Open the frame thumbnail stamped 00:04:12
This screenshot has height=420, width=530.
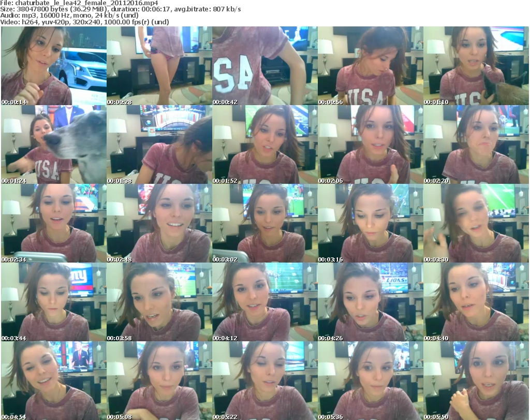(x=264, y=301)
